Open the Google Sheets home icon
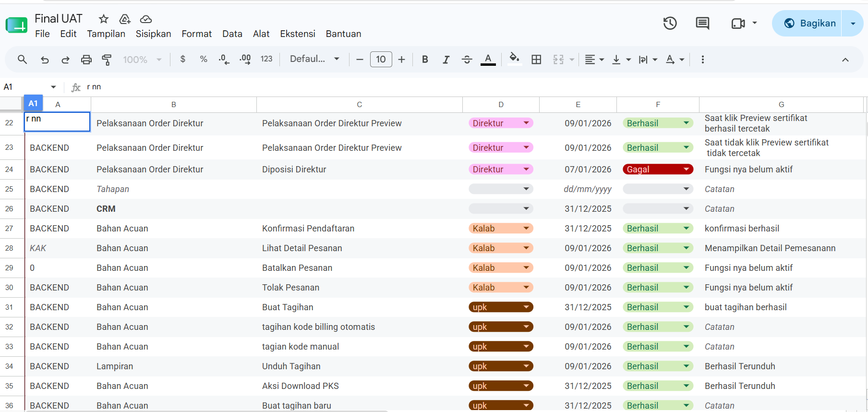Screen dimensions: 868x412 click(16, 25)
